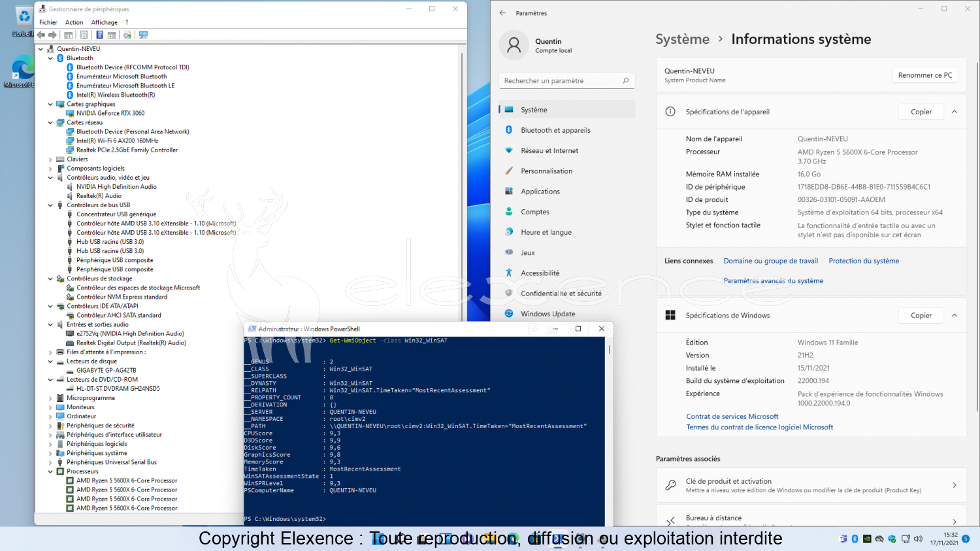This screenshot has height=551, width=980.
Task: Click the Update driver toolbar icon
Action: pos(127,35)
